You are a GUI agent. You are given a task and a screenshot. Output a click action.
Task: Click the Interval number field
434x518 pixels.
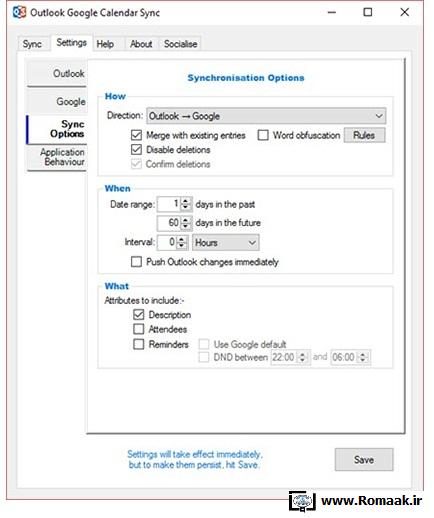[167, 242]
